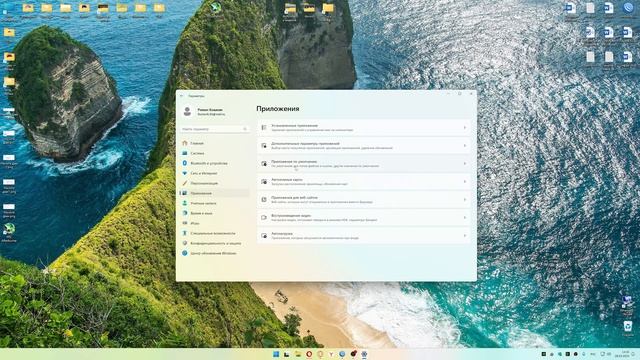Click the Settings gear taskbar icon

(364, 354)
